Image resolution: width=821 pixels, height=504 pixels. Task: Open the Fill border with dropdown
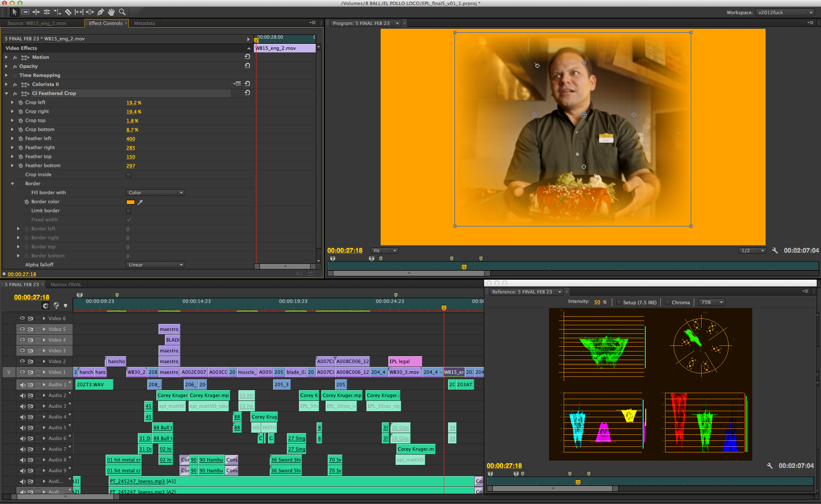(x=156, y=192)
